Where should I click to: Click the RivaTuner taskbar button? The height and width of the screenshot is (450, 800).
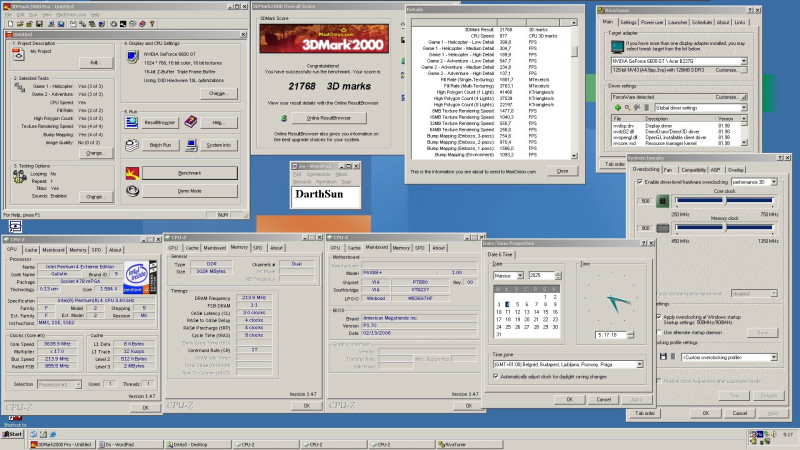click(x=468, y=444)
